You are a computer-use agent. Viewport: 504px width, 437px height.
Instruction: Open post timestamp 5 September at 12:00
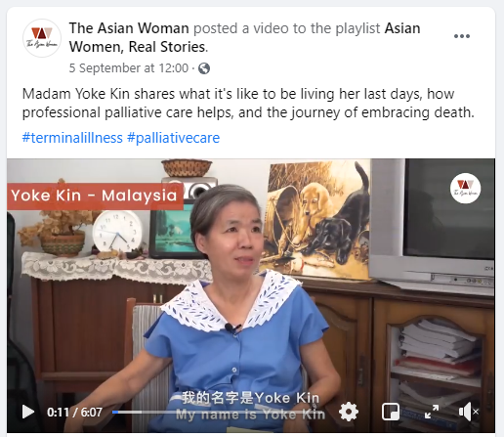129,68
